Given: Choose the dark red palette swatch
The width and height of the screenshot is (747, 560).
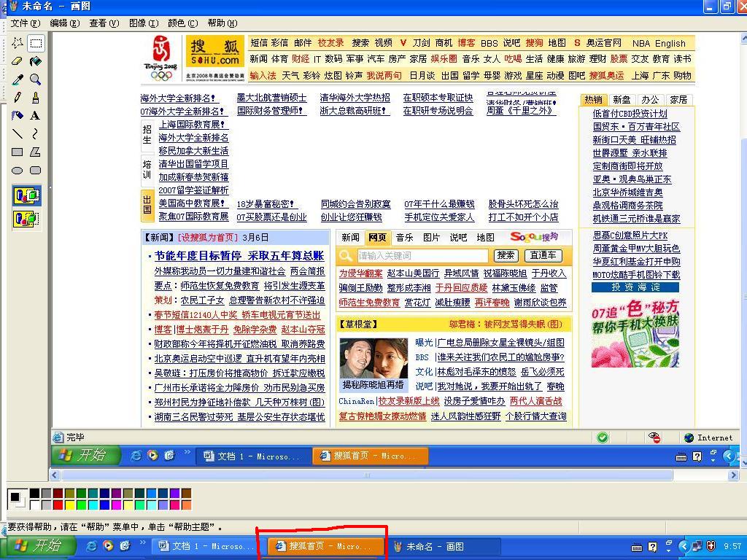Looking at the screenshot, I should pyautogui.click(x=58, y=494).
